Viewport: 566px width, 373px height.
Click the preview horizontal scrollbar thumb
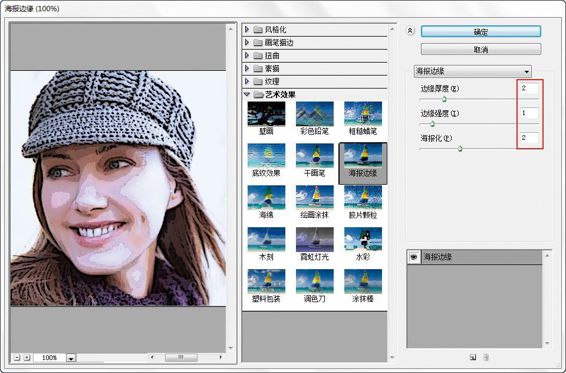[181, 357]
